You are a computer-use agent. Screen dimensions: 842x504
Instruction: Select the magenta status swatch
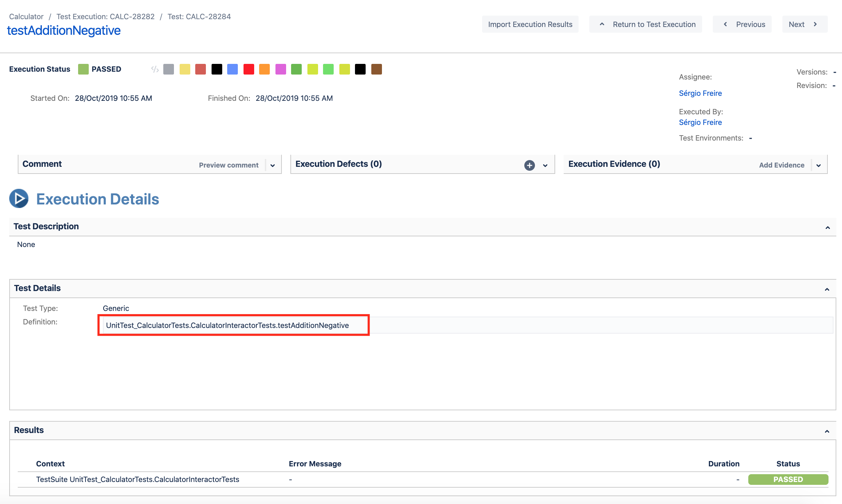(x=280, y=69)
